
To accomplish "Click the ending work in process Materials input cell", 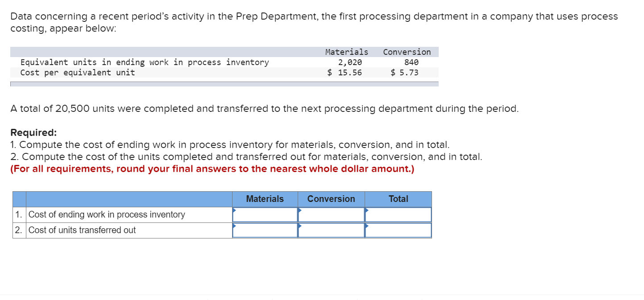I will [x=266, y=214].
